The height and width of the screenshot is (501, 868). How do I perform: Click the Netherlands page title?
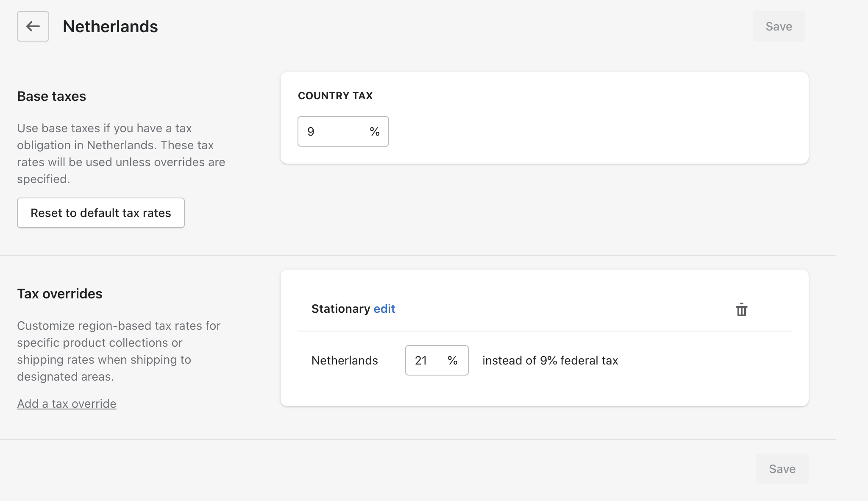pos(110,26)
